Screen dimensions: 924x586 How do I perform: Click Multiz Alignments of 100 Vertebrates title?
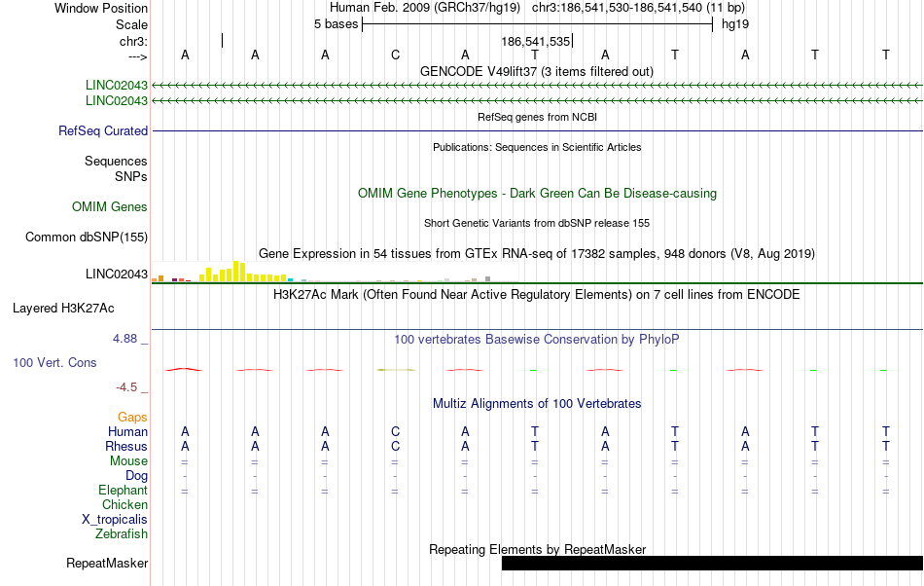pos(537,403)
